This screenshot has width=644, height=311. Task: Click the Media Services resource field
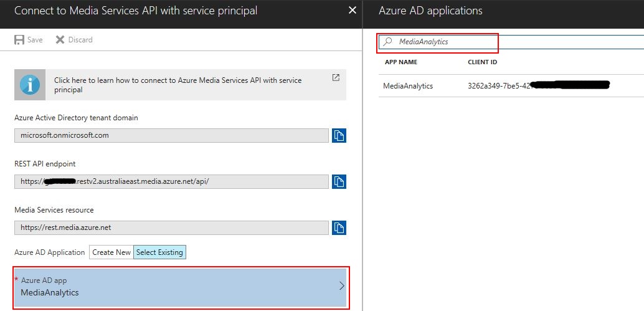(x=171, y=227)
